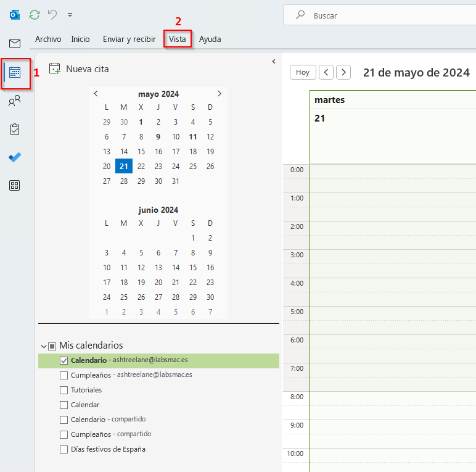Create a Nueva cita appointment
Screen dimensions: 476x472
pos(79,68)
